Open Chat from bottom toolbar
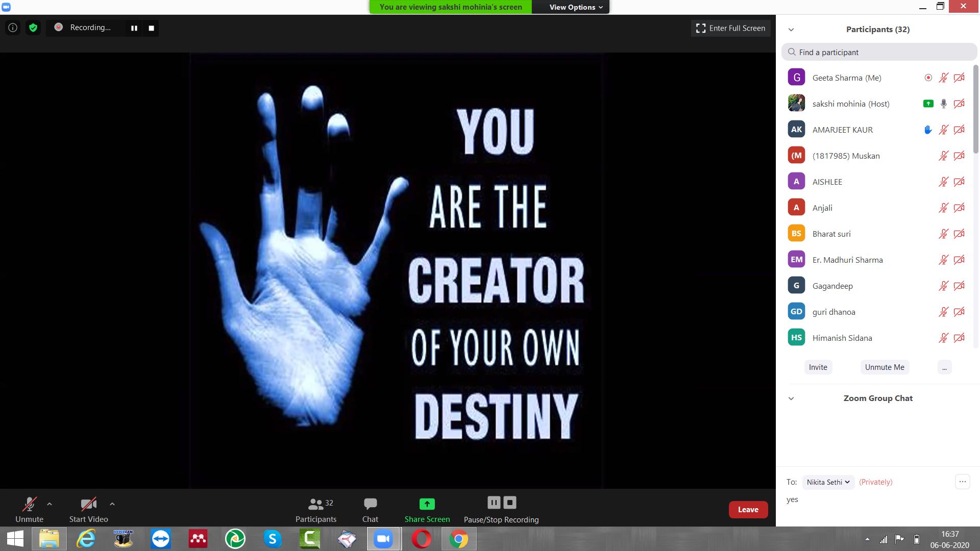 click(x=370, y=509)
